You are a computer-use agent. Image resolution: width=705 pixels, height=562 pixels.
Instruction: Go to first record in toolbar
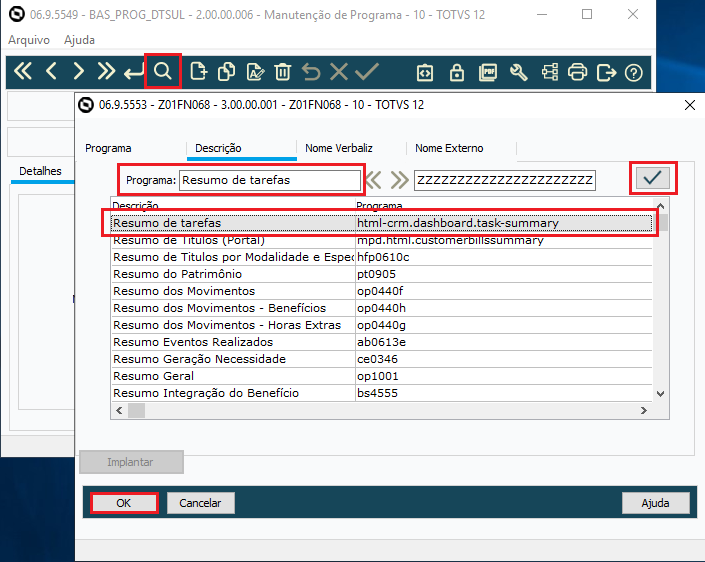point(23,71)
